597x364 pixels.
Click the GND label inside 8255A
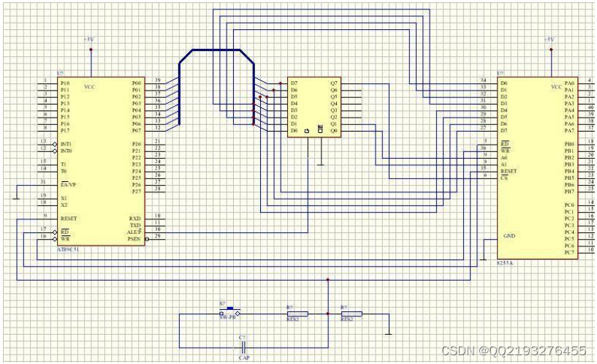509,236
